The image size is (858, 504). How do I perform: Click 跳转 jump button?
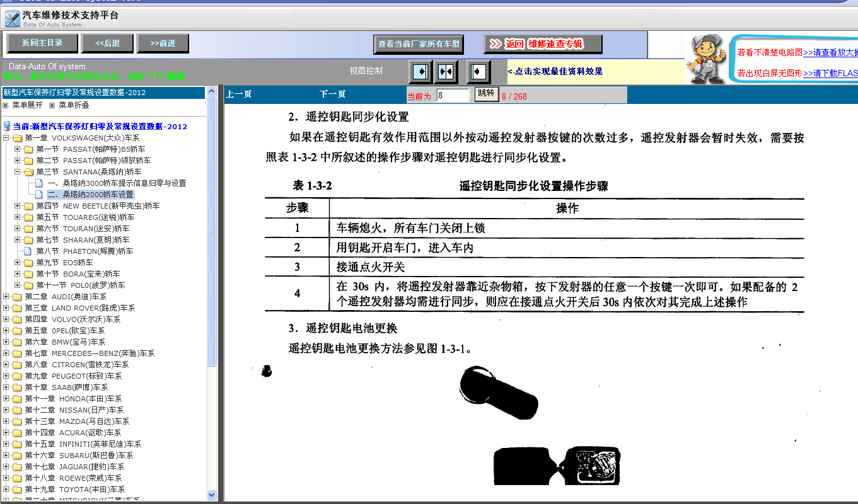tap(486, 93)
